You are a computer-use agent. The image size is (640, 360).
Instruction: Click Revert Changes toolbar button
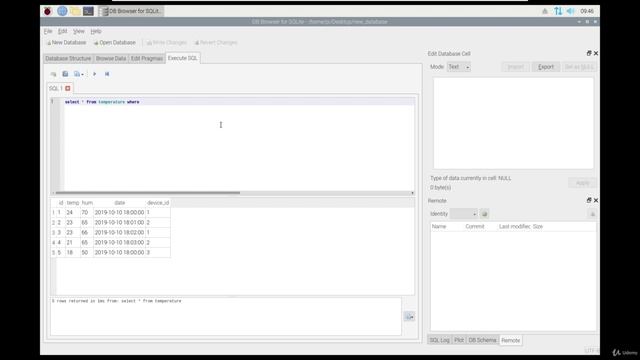pyautogui.click(x=216, y=42)
